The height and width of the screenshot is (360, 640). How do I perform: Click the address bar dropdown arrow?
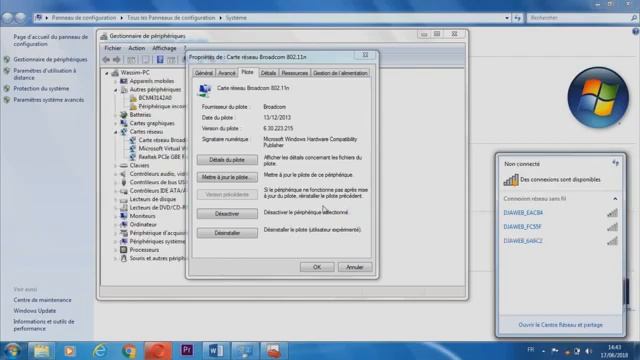click(507, 18)
